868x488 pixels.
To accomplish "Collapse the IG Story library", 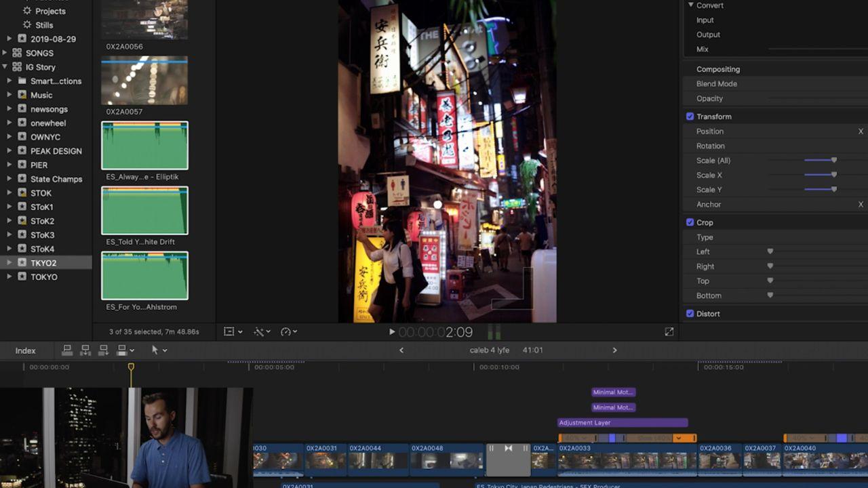I will [x=5, y=67].
